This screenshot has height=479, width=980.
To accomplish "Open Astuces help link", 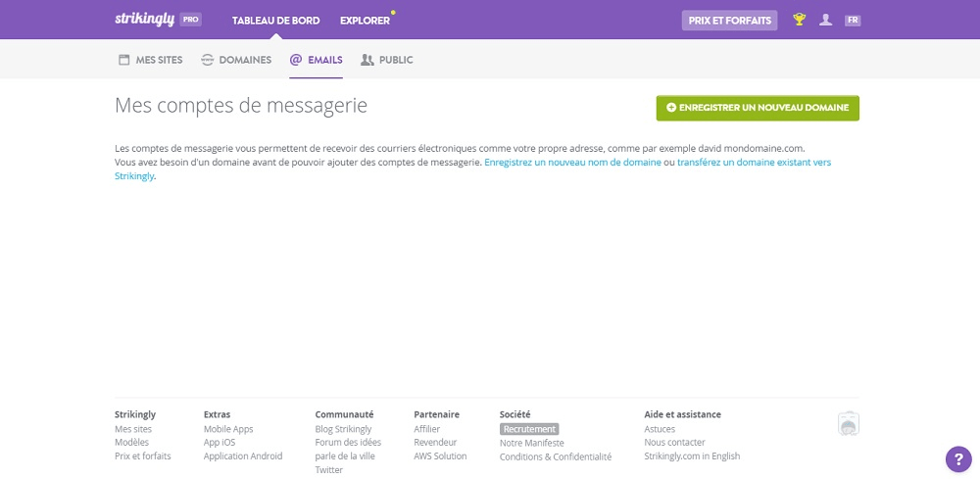I will click(660, 429).
